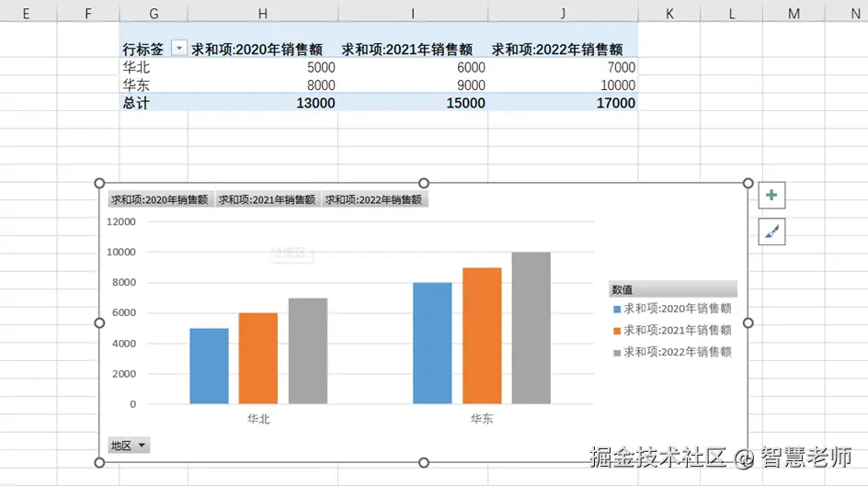The height and width of the screenshot is (486, 868).
Task: Click the orange 2021 bar for 华北
Action: pos(258,358)
